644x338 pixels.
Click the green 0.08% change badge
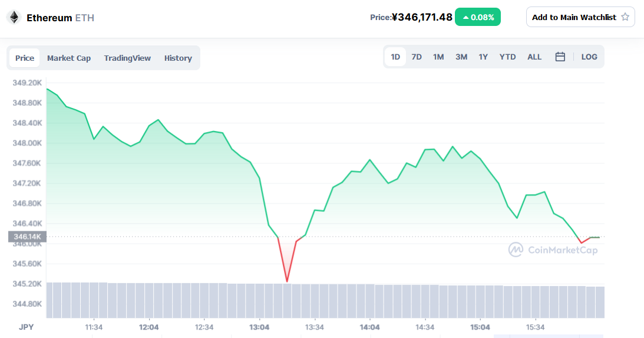[478, 17]
